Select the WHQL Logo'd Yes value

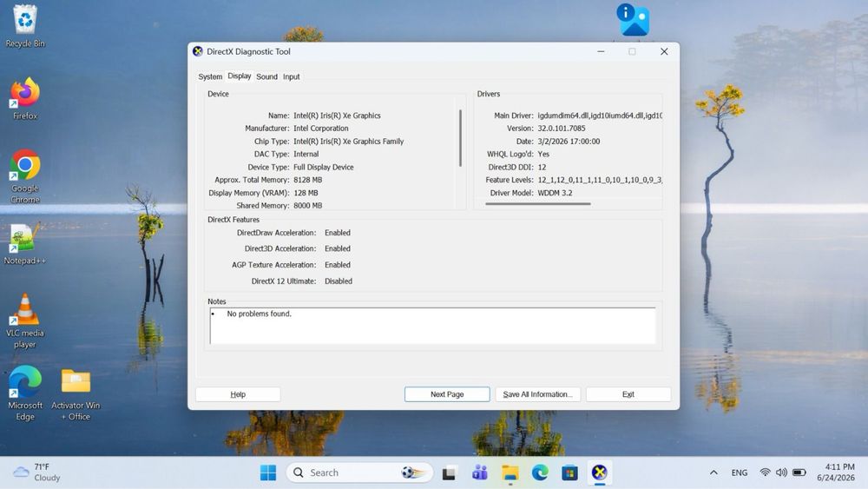[x=543, y=154]
